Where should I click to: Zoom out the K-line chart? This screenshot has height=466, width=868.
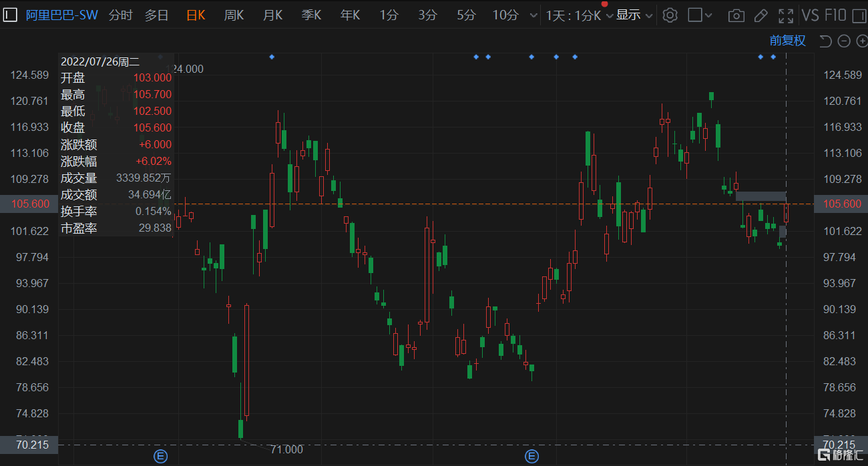pyautogui.click(x=844, y=41)
